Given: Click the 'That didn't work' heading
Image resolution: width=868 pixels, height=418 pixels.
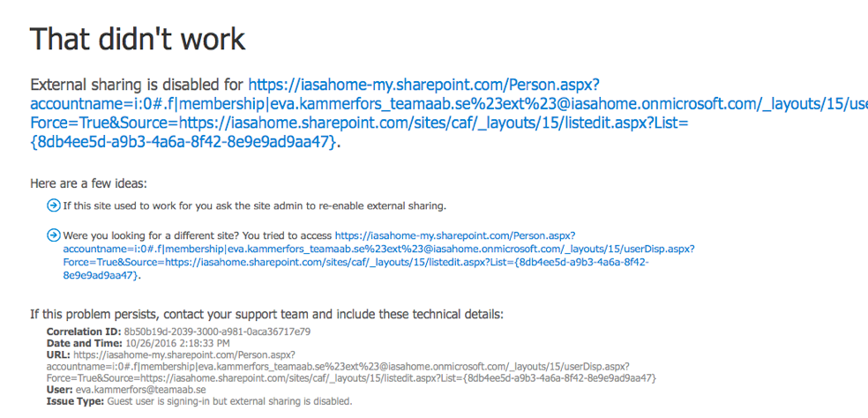Looking at the screenshot, I should tap(138, 39).
